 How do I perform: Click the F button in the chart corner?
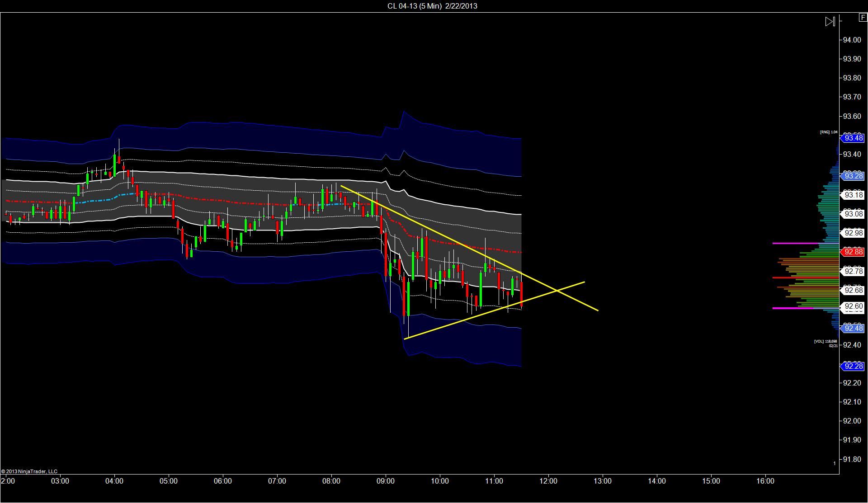(x=863, y=18)
